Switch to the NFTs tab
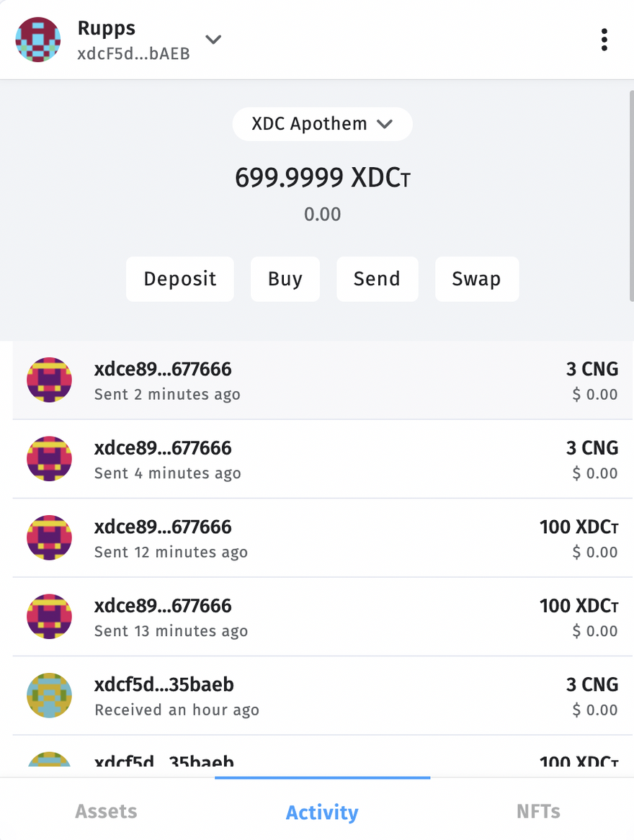This screenshot has height=840, width=634. pos(538,812)
